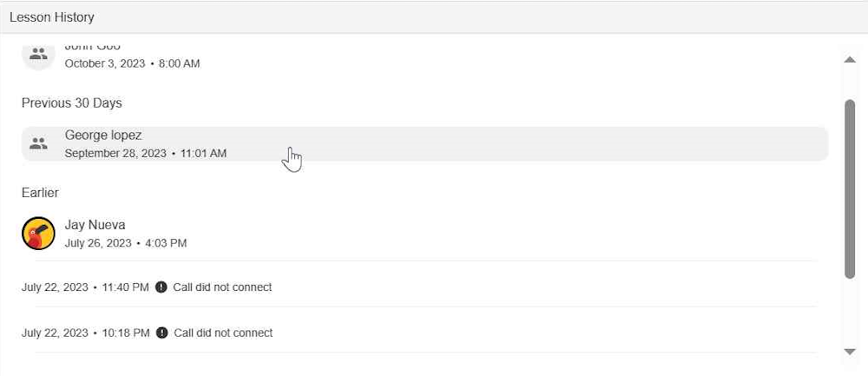Click the alert icon on the 11:40 PM call
This screenshot has height=376, width=868.
tap(161, 287)
